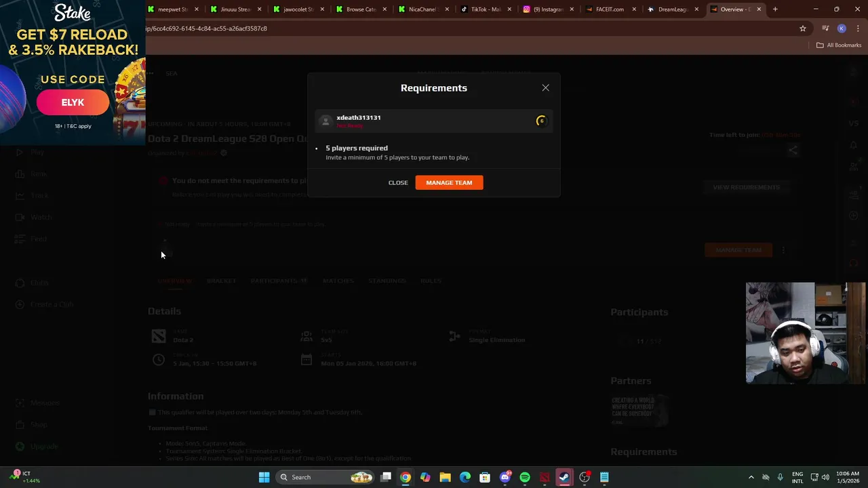Screen dimensions: 868x488
Task: Open Task View from the taskbar
Action: pos(386,477)
